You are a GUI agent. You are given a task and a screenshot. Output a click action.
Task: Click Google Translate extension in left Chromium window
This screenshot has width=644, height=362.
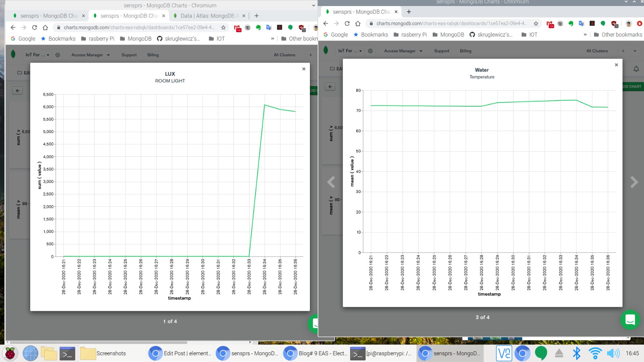click(269, 27)
